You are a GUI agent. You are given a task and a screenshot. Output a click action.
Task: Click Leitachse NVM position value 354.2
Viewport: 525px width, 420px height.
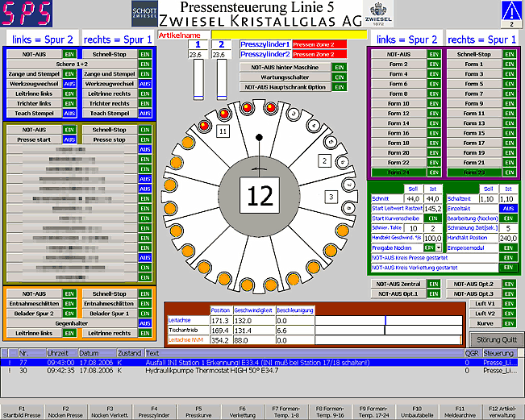(221, 340)
